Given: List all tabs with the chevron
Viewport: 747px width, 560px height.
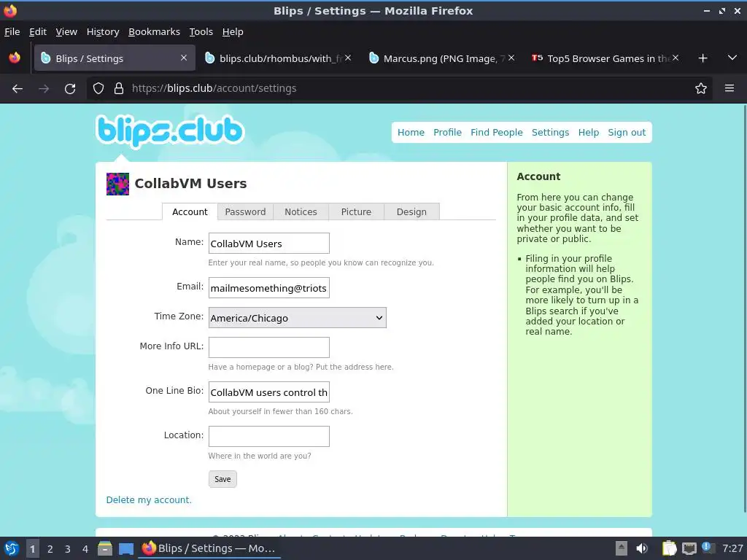Looking at the screenshot, I should coord(732,58).
